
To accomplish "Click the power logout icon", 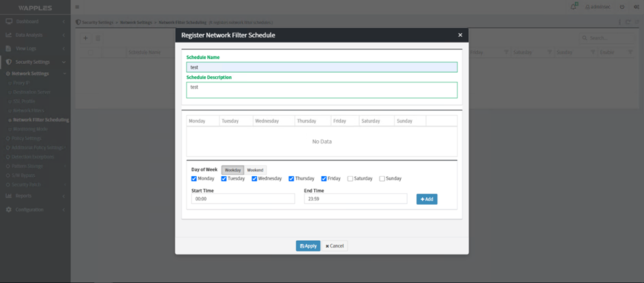I will point(622,7).
